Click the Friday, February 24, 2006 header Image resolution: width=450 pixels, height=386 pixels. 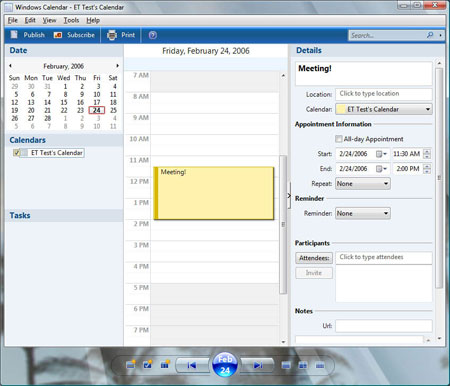[206, 51]
